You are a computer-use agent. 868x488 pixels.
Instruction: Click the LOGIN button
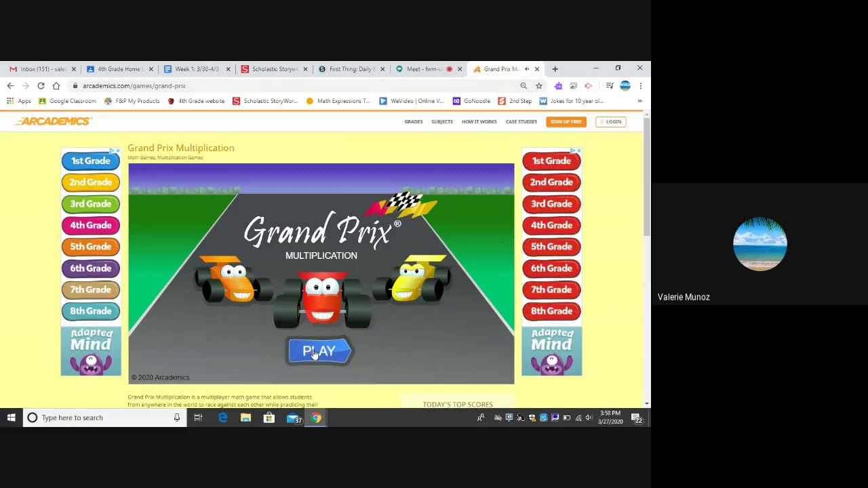point(610,122)
